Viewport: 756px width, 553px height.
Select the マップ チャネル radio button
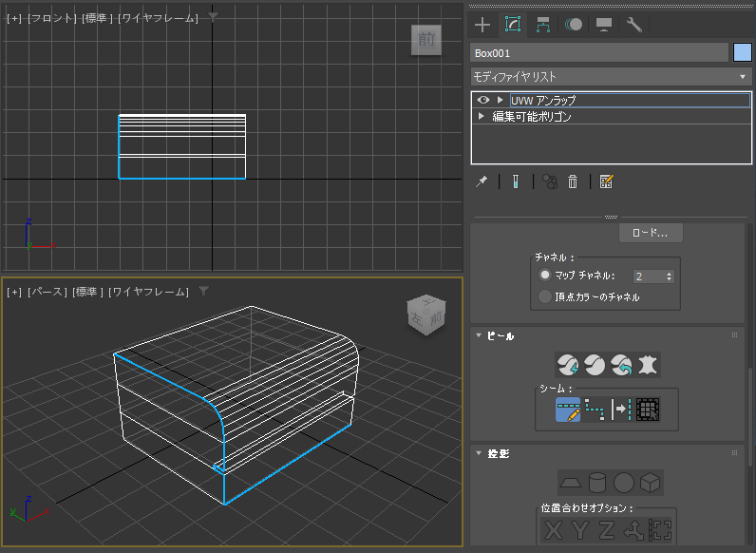click(545, 275)
